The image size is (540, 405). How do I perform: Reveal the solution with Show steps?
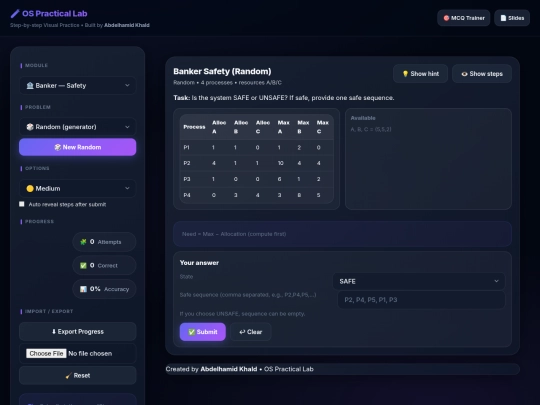(x=482, y=74)
